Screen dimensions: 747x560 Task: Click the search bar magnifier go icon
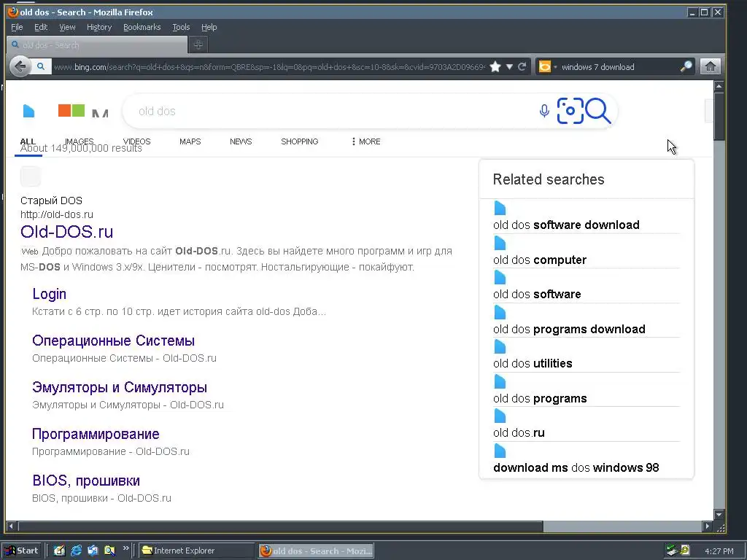[686, 66]
